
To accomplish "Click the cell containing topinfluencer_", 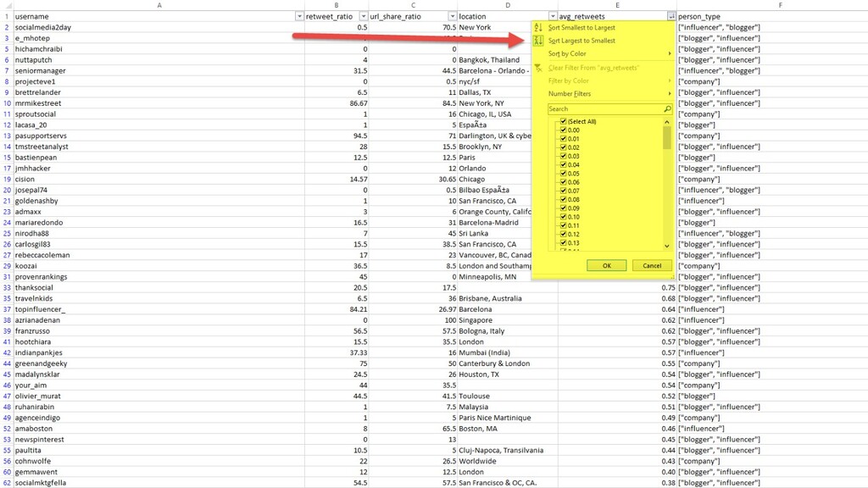I will (159, 309).
